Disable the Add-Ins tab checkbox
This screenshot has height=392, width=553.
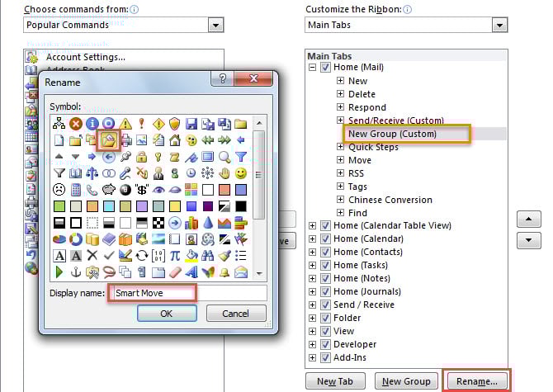tap(324, 357)
